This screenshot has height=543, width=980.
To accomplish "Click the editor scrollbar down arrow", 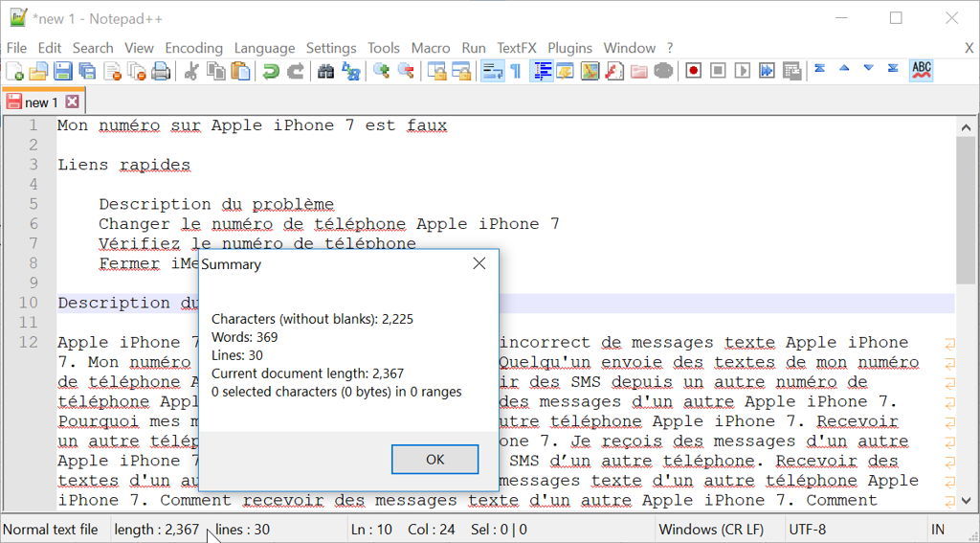I will coord(966,500).
